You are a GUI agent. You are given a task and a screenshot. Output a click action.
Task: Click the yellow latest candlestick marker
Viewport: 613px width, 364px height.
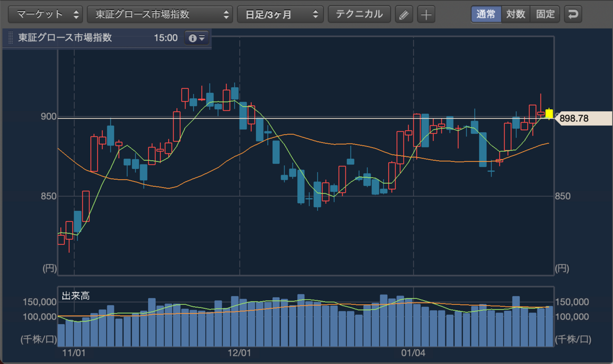(x=549, y=114)
